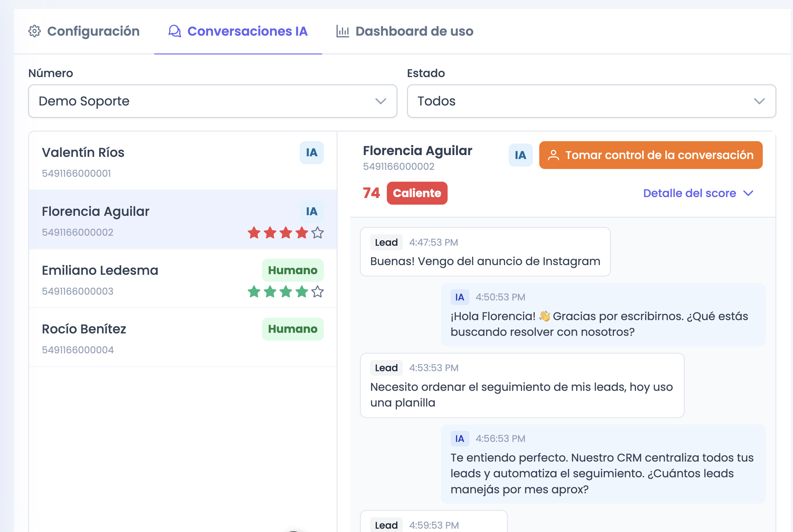Image resolution: width=793 pixels, height=532 pixels.
Task: Click the empty fifth star on Florencia Aguilar's rating
Action: (x=317, y=233)
